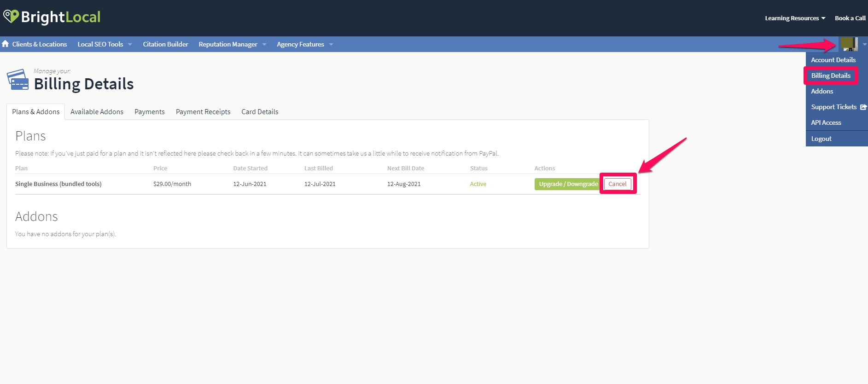868x384 pixels.
Task: Cancel the Single Business plan
Action: tap(617, 184)
